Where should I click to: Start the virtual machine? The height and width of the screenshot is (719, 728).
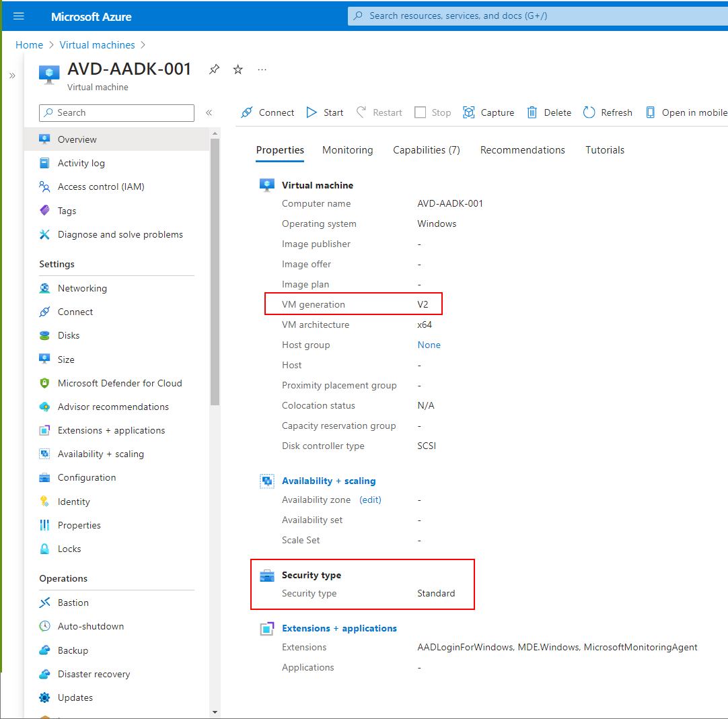click(x=324, y=112)
